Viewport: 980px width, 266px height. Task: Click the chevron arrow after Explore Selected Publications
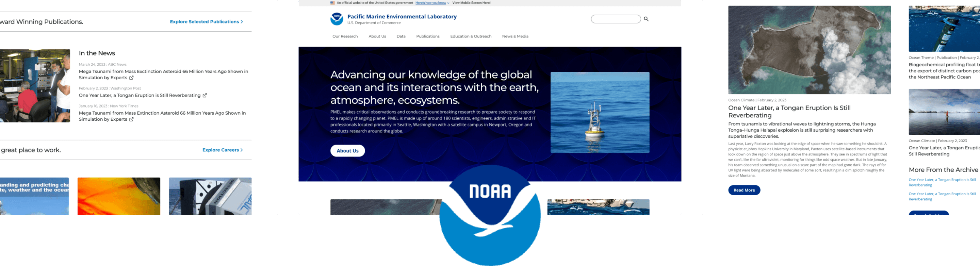click(242, 22)
